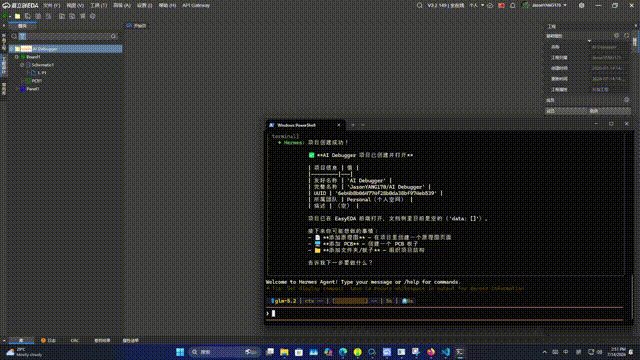
Task: Click the glm-5.2 model label in the status line
Action: [284, 301]
